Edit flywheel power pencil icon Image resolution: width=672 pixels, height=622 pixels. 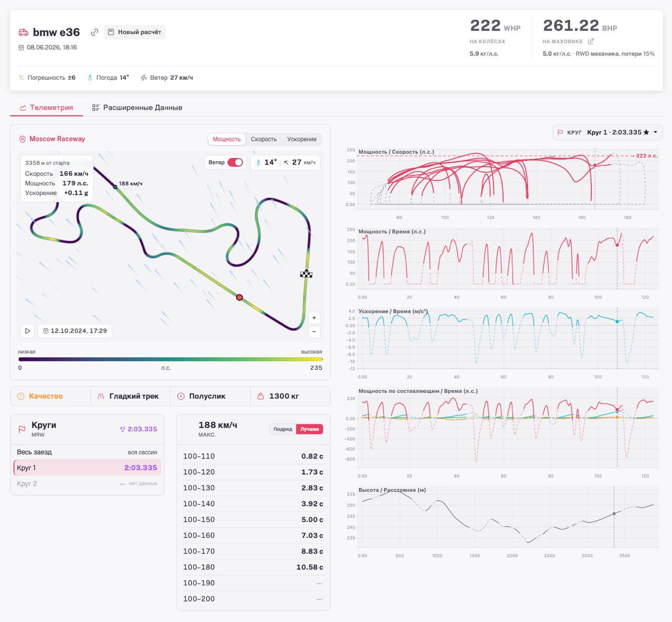[x=591, y=41]
